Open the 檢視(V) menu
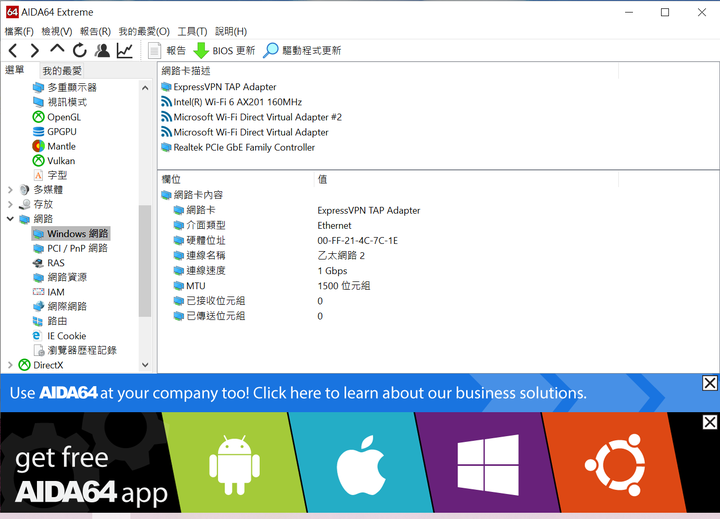 click(x=57, y=31)
